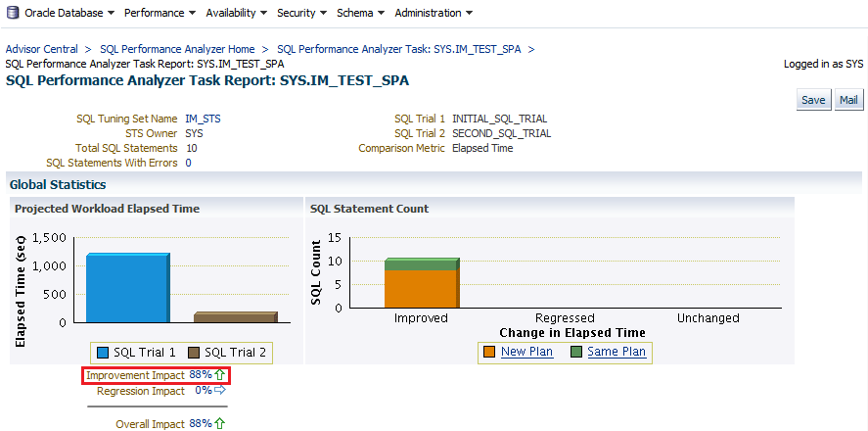
Task: Click the Regression Impact 0% value
Action: pyautogui.click(x=204, y=391)
